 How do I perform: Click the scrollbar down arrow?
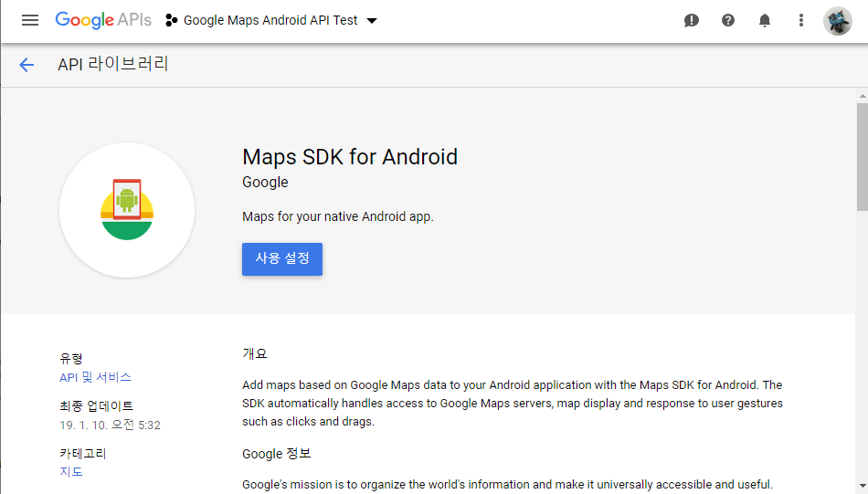click(x=863, y=486)
